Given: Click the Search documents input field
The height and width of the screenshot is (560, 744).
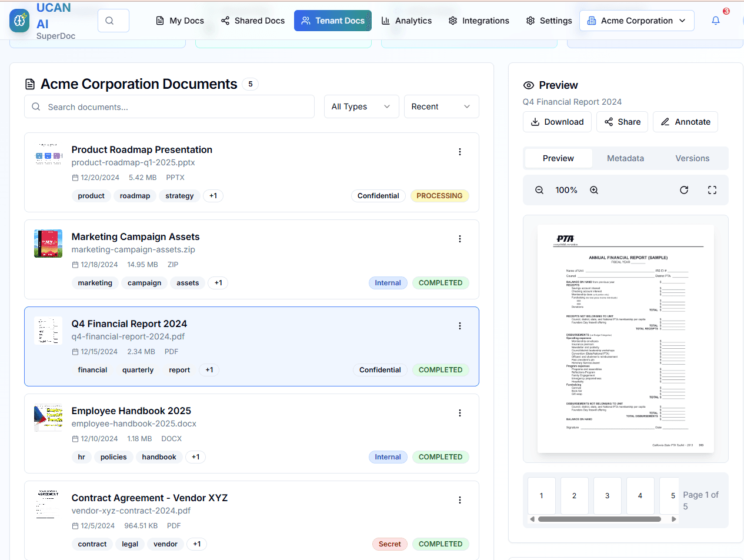Looking at the screenshot, I should (169, 107).
